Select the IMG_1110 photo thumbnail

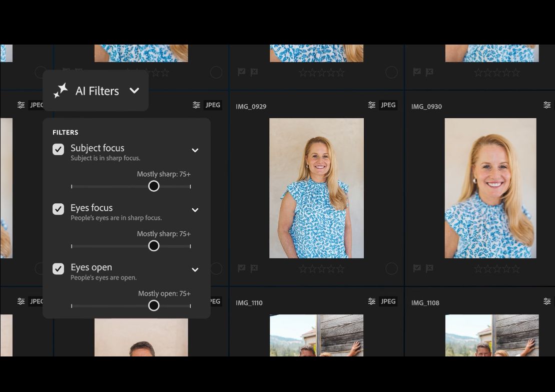coord(316,335)
